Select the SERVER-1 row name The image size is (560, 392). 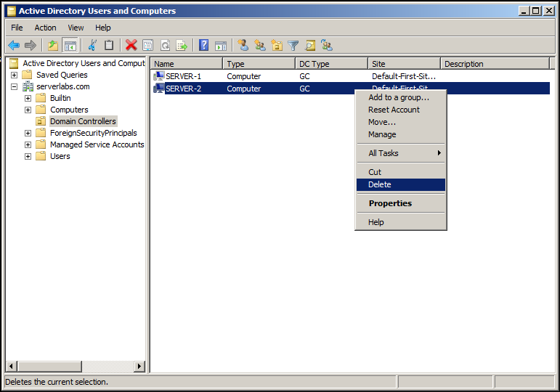(183, 76)
